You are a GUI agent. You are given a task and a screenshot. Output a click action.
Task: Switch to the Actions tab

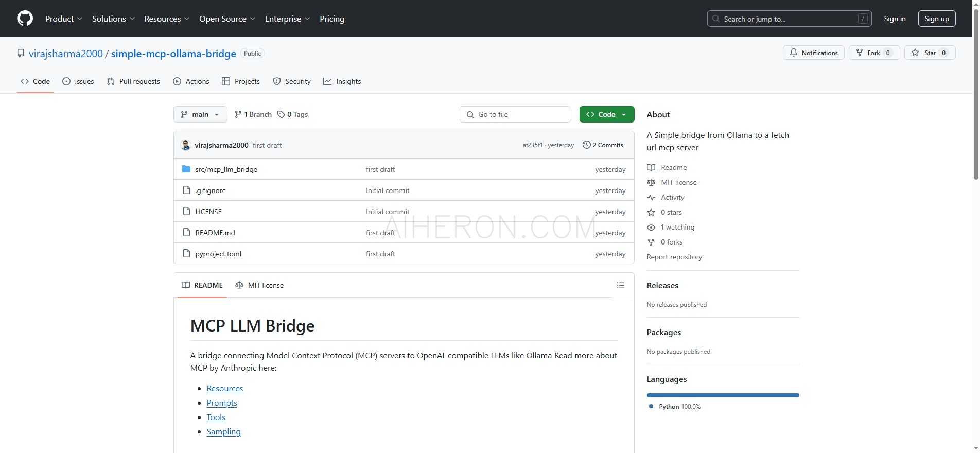pyautogui.click(x=191, y=81)
